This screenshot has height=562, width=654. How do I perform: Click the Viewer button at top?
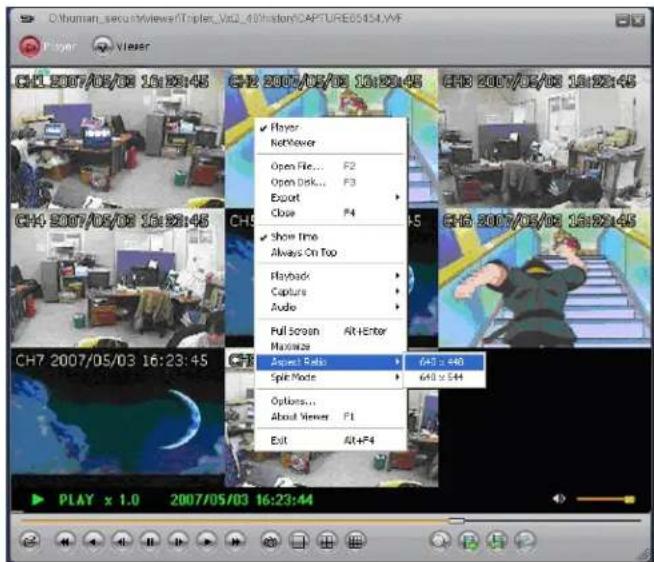[120, 45]
